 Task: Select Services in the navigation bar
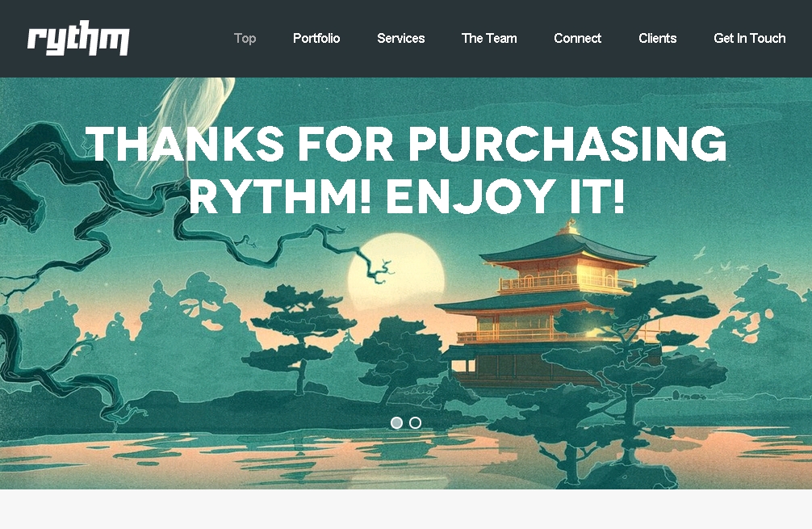point(401,38)
